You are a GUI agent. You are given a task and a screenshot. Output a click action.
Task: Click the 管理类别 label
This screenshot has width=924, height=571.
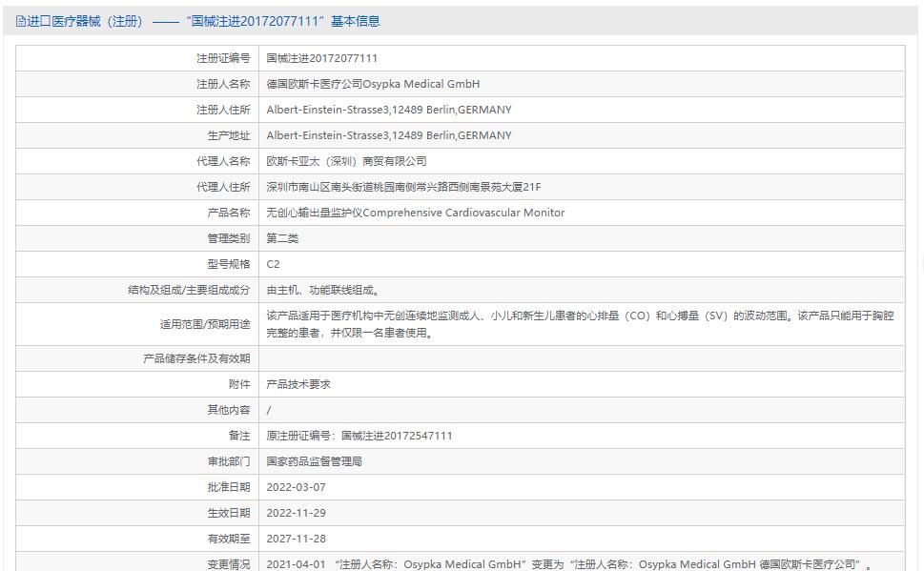click(x=228, y=238)
